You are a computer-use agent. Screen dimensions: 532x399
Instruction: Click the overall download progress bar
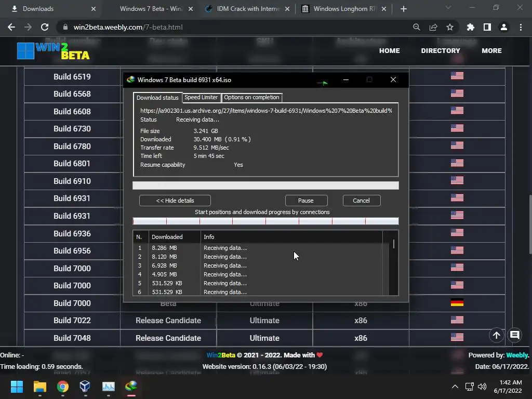[265, 185]
